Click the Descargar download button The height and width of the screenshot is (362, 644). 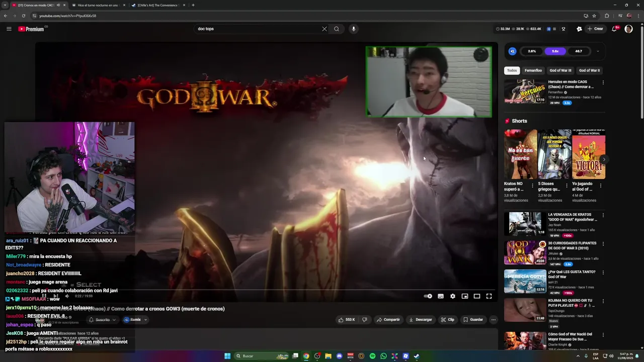click(x=421, y=319)
